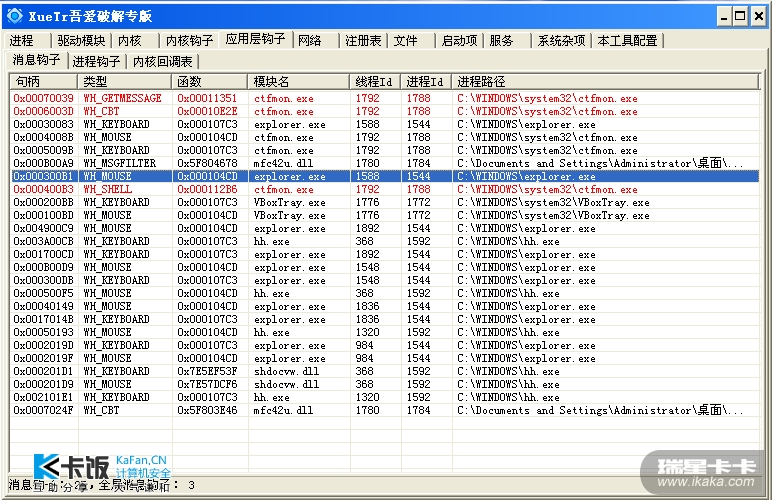Viewport: 772px width, 500px height.
Task: Select the 消息钩子 sub-tab
Action: pyautogui.click(x=36, y=60)
